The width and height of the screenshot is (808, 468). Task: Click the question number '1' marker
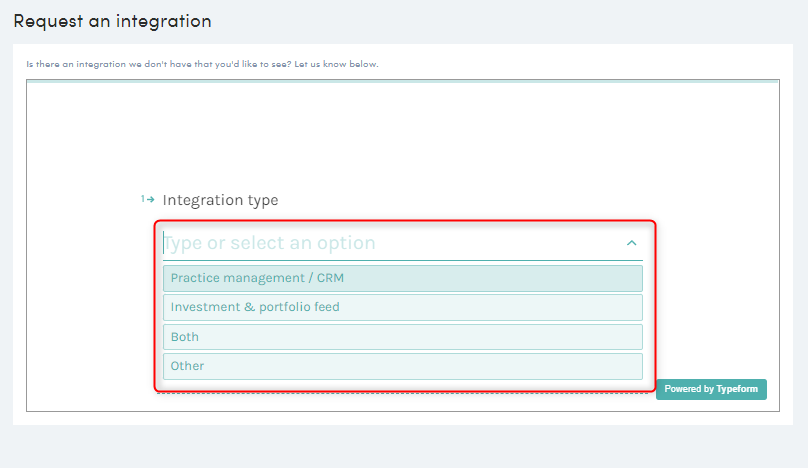[143, 199]
